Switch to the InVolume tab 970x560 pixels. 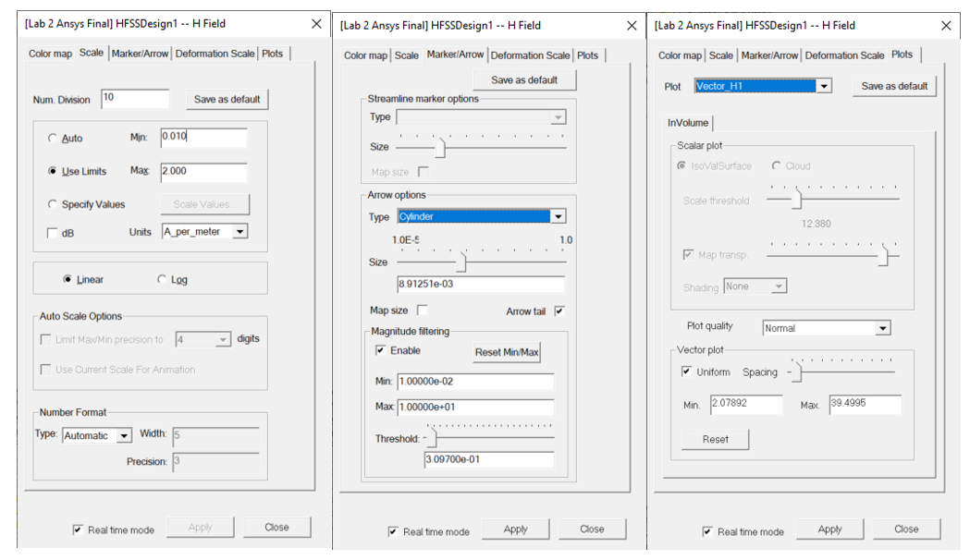tap(688, 123)
